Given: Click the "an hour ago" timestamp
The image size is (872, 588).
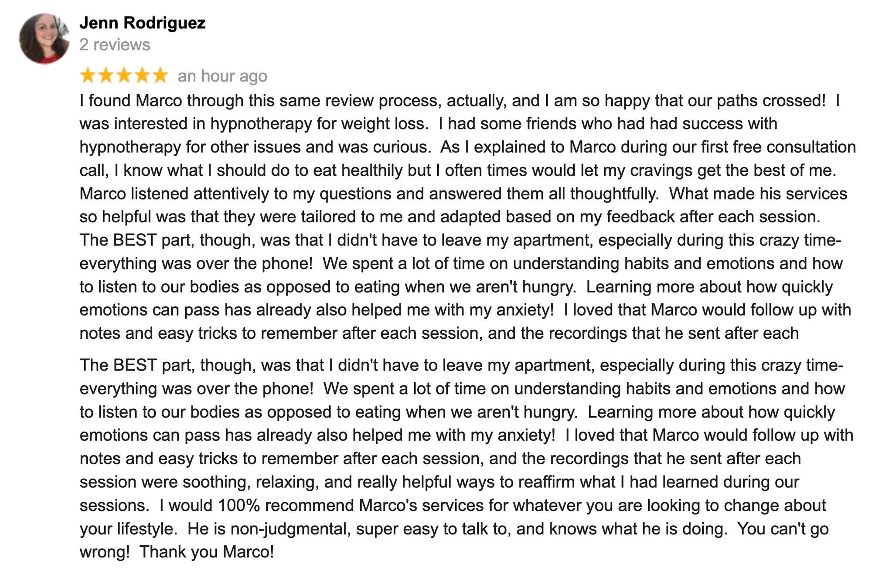Looking at the screenshot, I should pos(222,76).
